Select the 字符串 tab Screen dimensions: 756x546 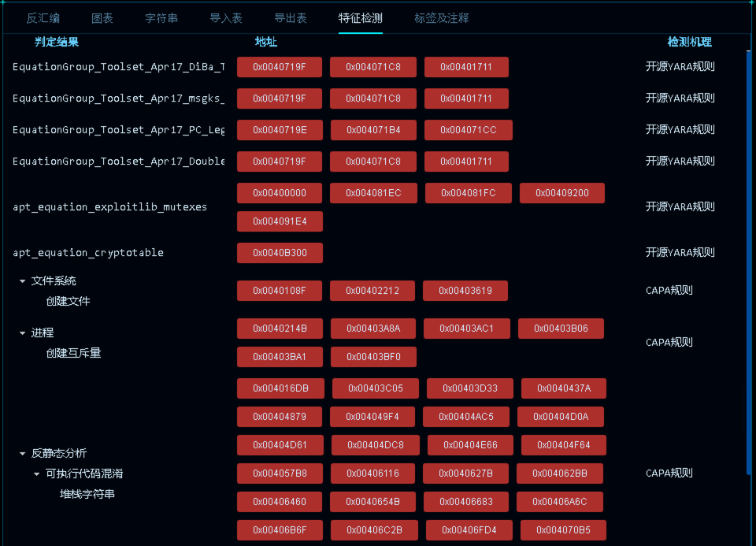(x=161, y=18)
